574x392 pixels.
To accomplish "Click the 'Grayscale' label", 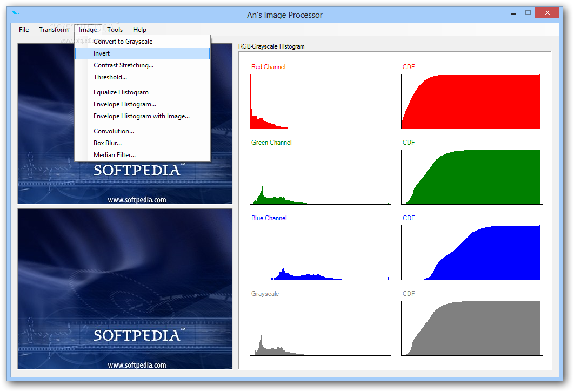I will click(x=265, y=294).
